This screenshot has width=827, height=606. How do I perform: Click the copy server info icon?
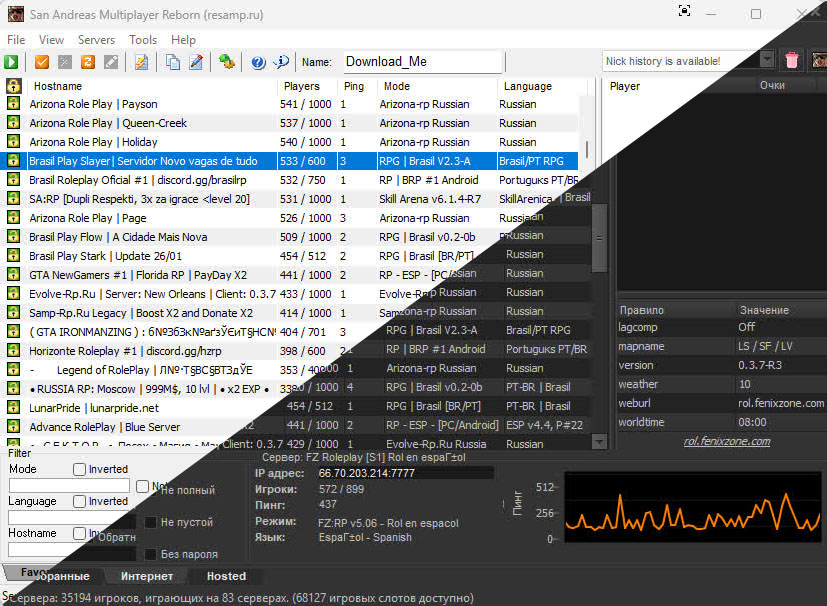(x=173, y=62)
